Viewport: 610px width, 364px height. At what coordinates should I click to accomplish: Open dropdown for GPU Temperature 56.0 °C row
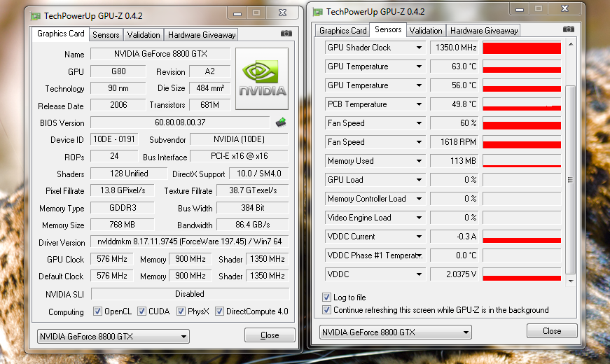coord(419,85)
